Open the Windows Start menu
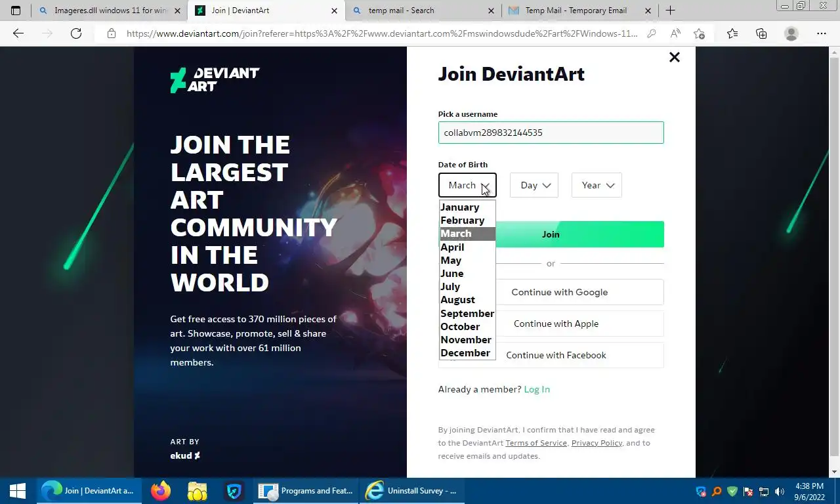 click(18, 490)
